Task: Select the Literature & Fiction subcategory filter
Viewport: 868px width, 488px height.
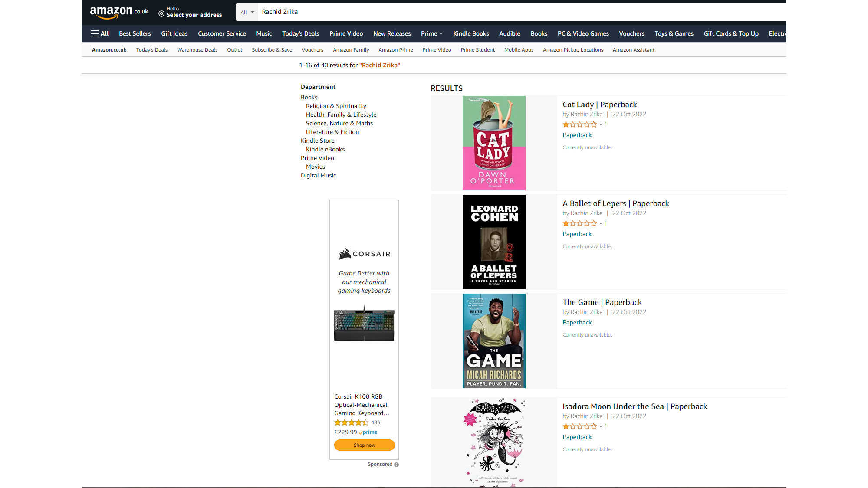Action: (x=333, y=132)
